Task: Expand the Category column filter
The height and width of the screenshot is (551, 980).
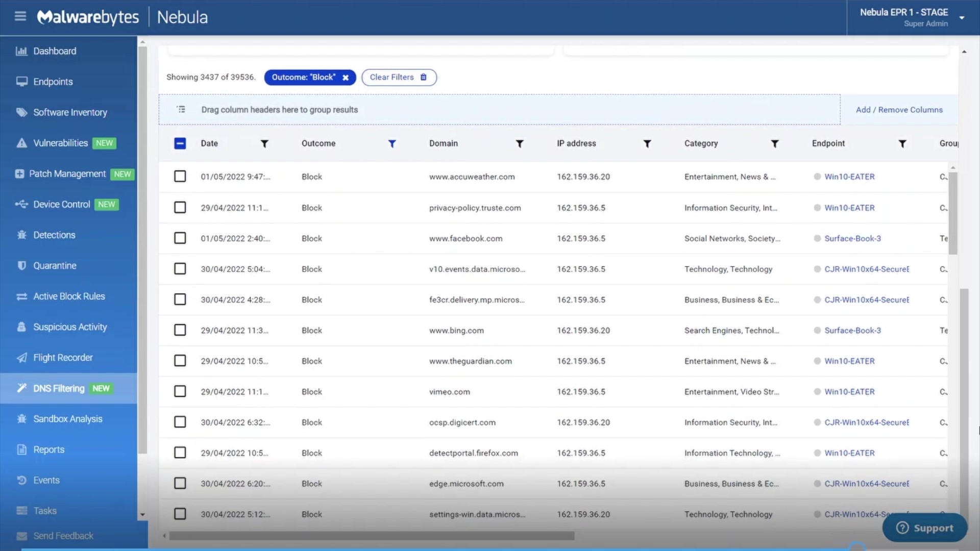Action: coord(775,143)
